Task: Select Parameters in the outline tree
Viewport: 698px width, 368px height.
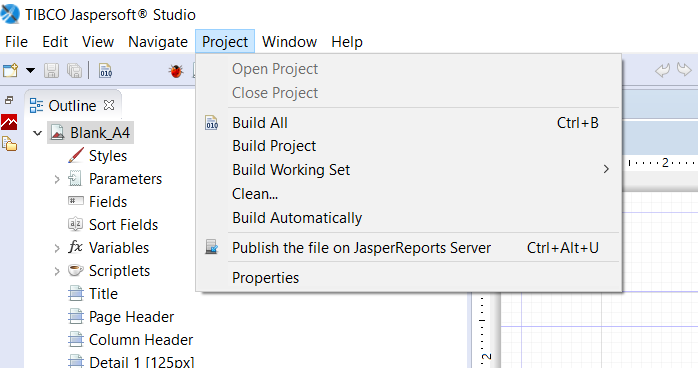Action: point(125,179)
